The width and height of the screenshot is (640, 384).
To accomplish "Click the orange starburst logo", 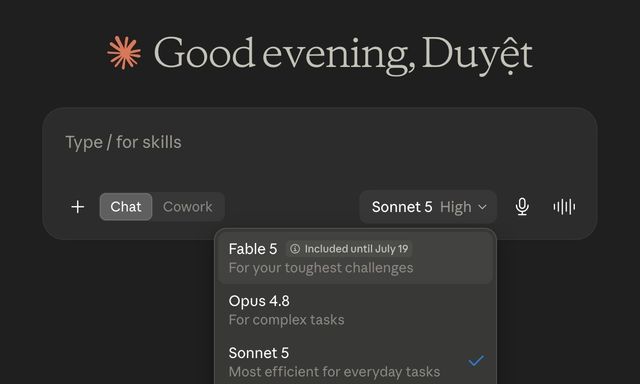I will pyautogui.click(x=124, y=53).
